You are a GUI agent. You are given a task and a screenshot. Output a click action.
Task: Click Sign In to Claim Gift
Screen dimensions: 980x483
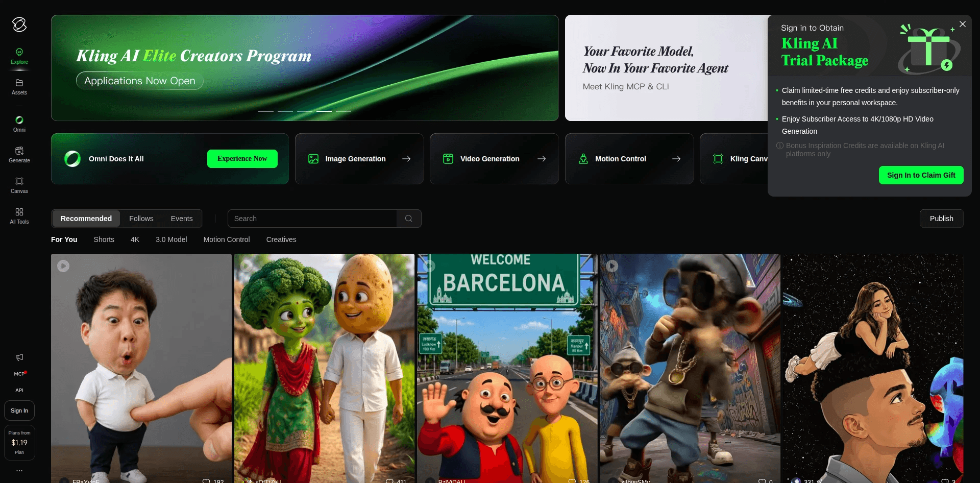coord(921,175)
